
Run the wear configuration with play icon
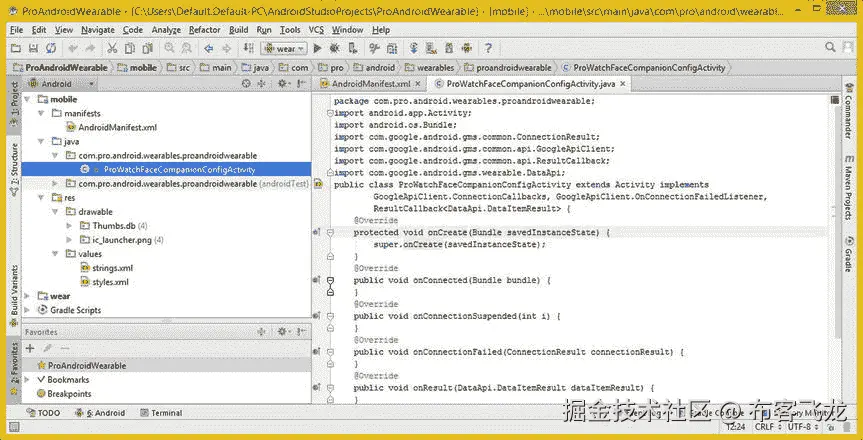(x=317, y=48)
